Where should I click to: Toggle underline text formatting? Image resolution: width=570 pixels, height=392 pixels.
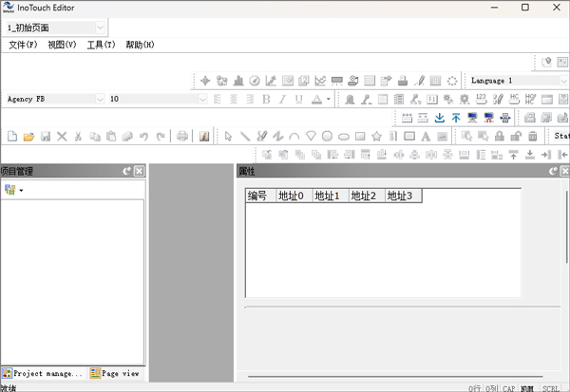click(298, 99)
